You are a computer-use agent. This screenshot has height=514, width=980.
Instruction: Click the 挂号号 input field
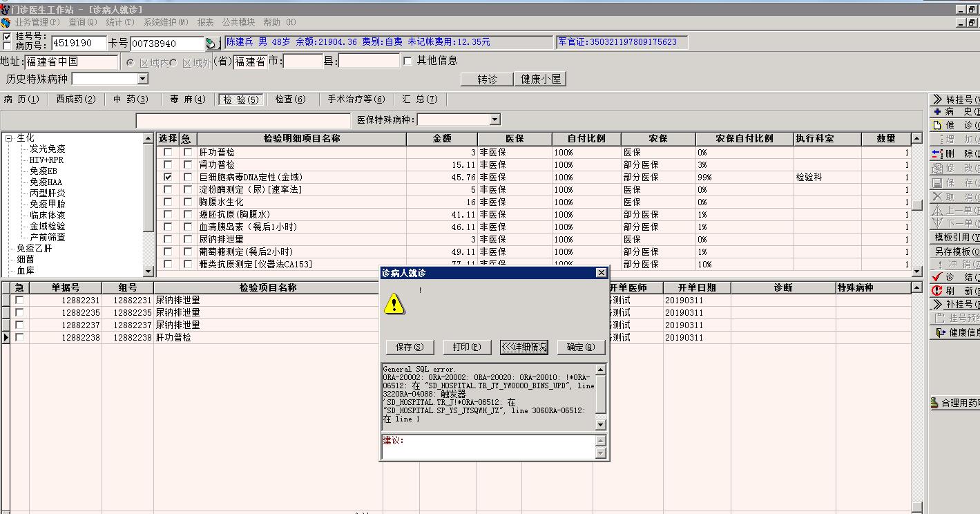click(x=79, y=43)
